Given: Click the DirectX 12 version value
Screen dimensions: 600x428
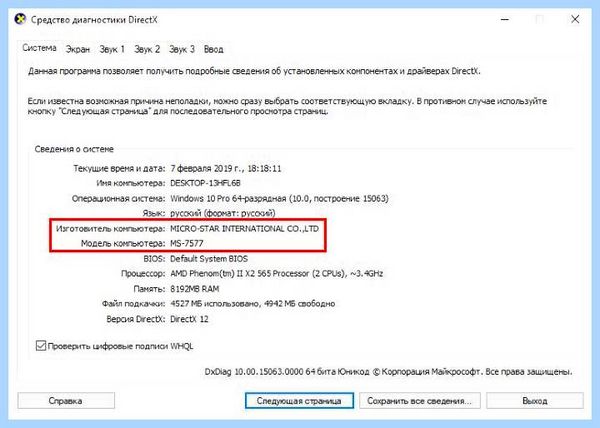Looking at the screenshot, I should pos(189,319).
